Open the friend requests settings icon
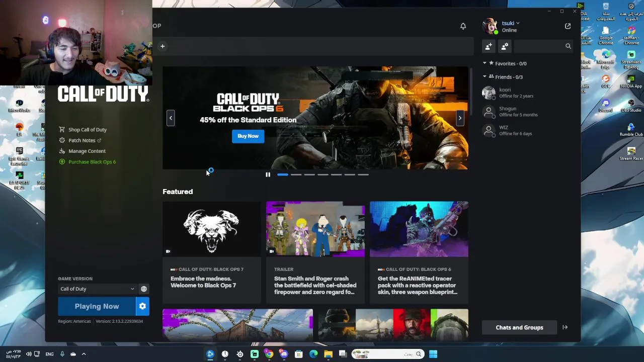This screenshot has height=362, width=644. 505,46
